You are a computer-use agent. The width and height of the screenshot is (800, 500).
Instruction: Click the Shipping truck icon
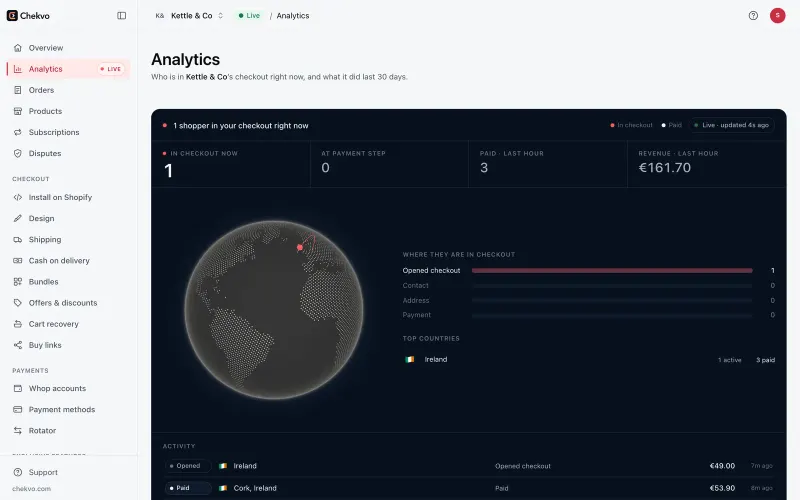[x=18, y=239]
